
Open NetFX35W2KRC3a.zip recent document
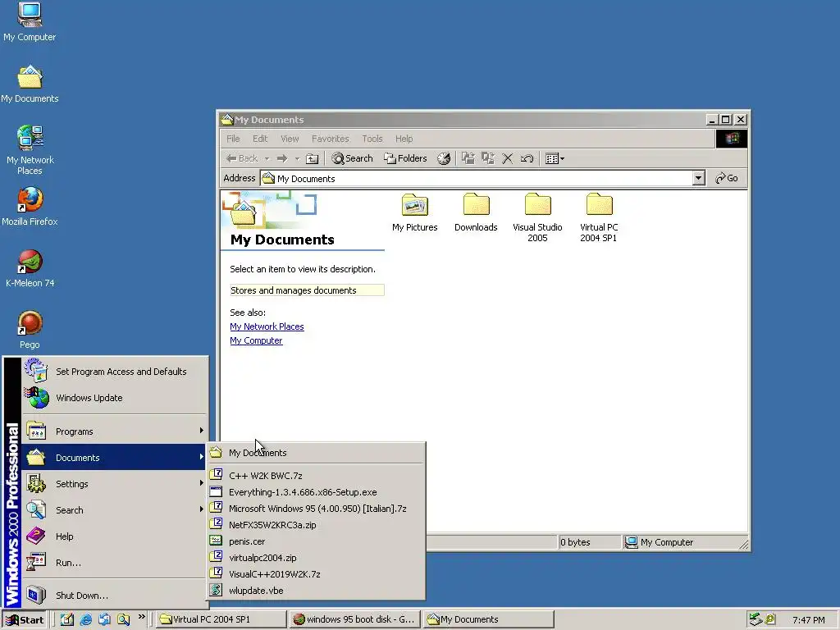(316, 525)
